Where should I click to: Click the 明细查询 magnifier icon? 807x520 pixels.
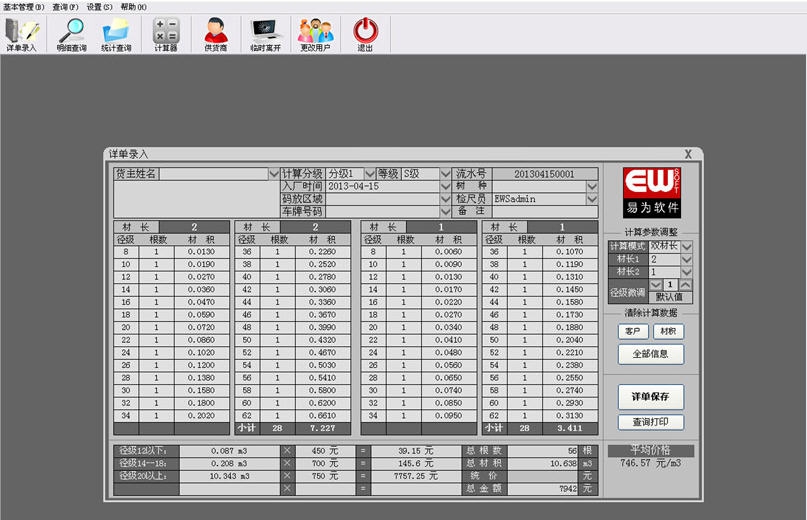point(71,31)
